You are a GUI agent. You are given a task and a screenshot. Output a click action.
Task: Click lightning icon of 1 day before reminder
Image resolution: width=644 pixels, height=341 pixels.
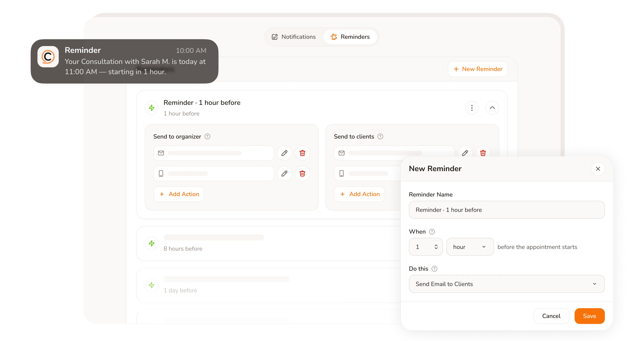(x=151, y=285)
